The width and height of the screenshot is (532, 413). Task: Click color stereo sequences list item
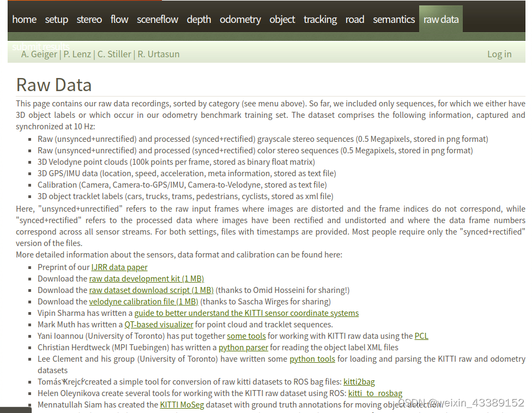[x=255, y=151]
